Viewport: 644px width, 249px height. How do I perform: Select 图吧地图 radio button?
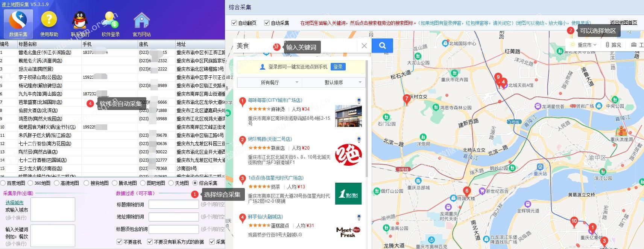(x=143, y=183)
